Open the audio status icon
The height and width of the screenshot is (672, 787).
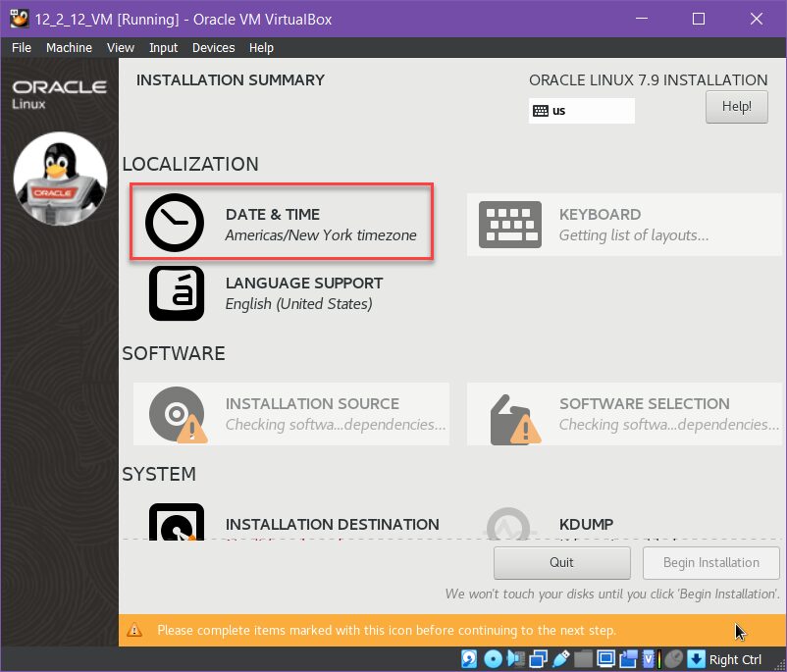516,659
